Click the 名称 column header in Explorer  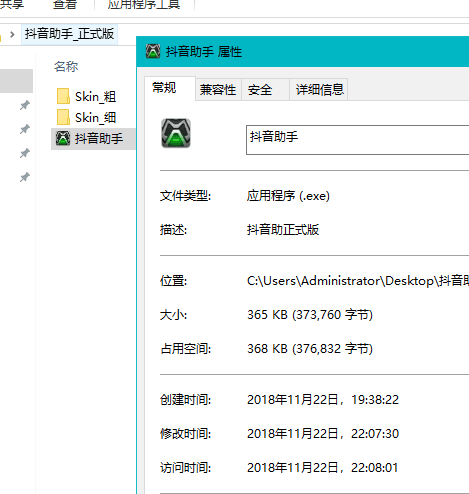pyautogui.click(x=66, y=67)
